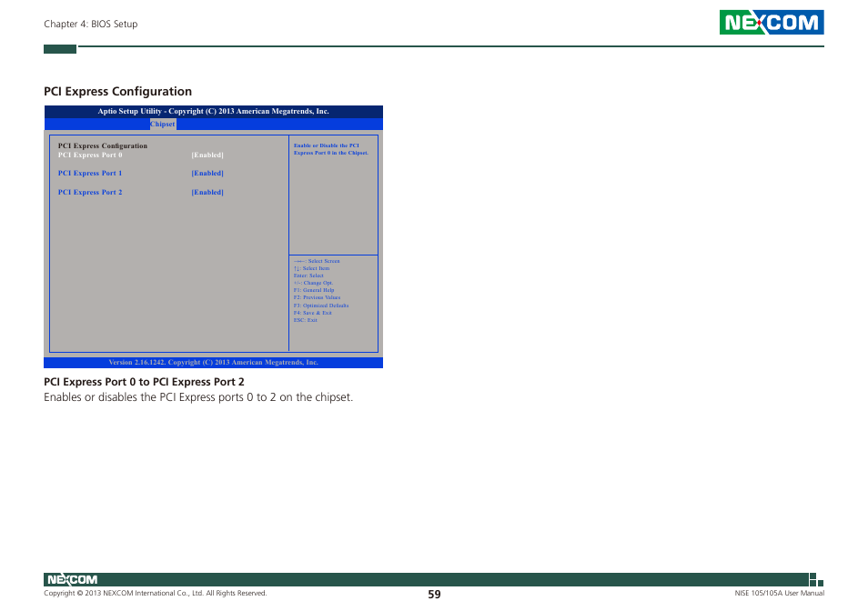Click the Version 2.16.1242 footer text
This screenshot has width=868, height=611.
tap(214, 363)
